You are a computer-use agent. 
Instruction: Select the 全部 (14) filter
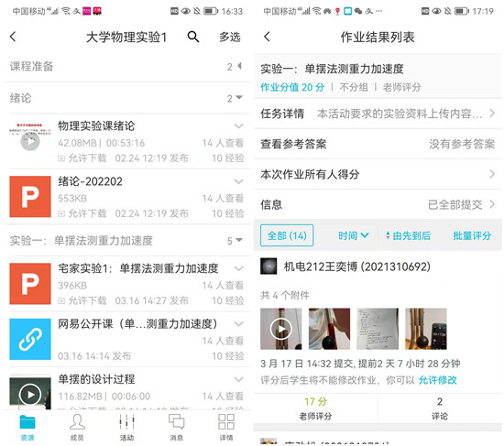(x=287, y=235)
